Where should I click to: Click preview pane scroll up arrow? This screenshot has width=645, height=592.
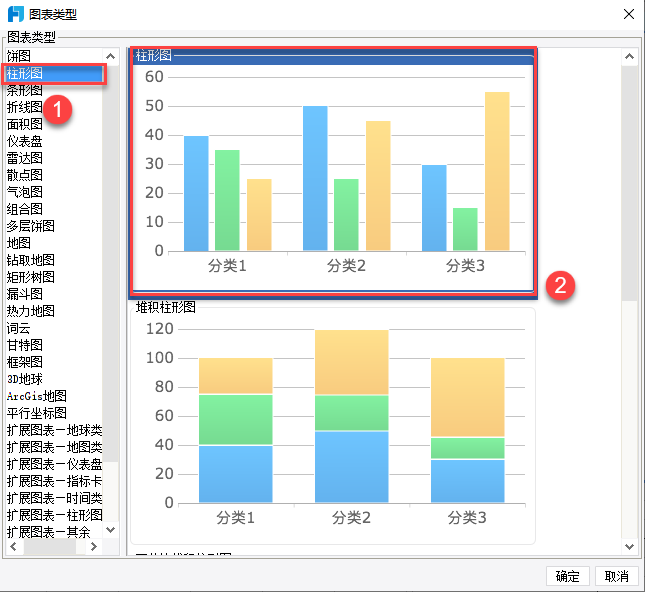pos(629,57)
